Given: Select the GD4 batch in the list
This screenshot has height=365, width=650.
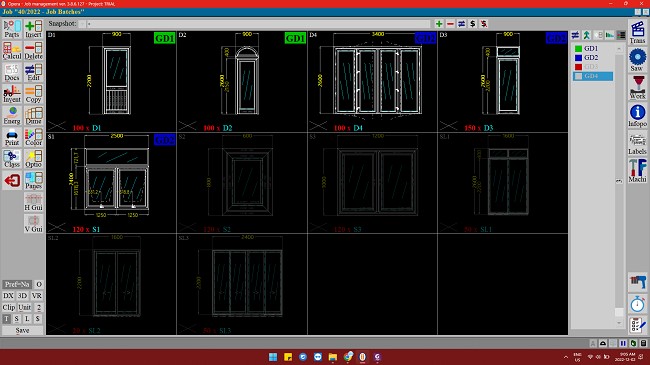Looking at the screenshot, I should pyautogui.click(x=593, y=76).
